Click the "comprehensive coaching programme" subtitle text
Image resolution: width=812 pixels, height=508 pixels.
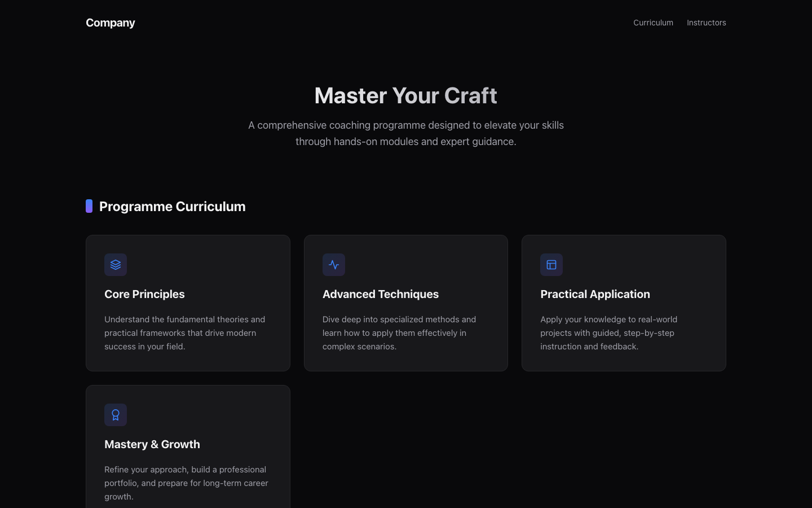click(406, 133)
